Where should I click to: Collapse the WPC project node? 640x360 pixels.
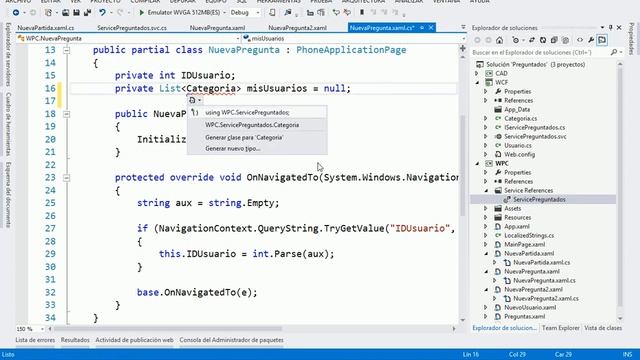[x=477, y=163]
